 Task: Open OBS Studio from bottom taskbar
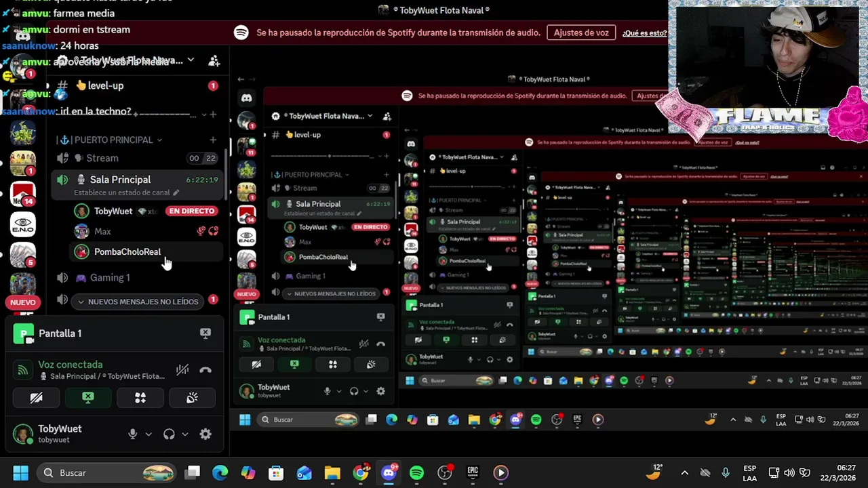[x=445, y=472]
